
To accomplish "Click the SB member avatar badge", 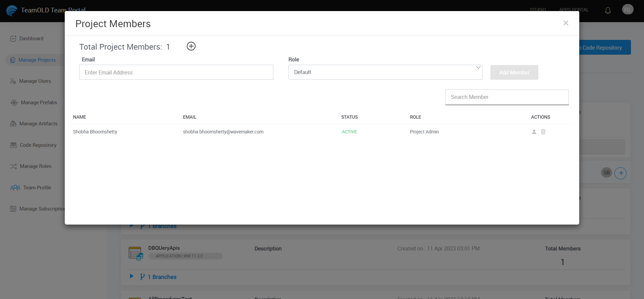I will point(606,173).
